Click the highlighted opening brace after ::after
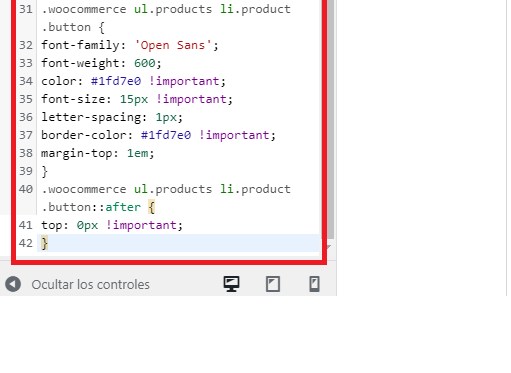Screen dimensions: 511x373 point(152,207)
